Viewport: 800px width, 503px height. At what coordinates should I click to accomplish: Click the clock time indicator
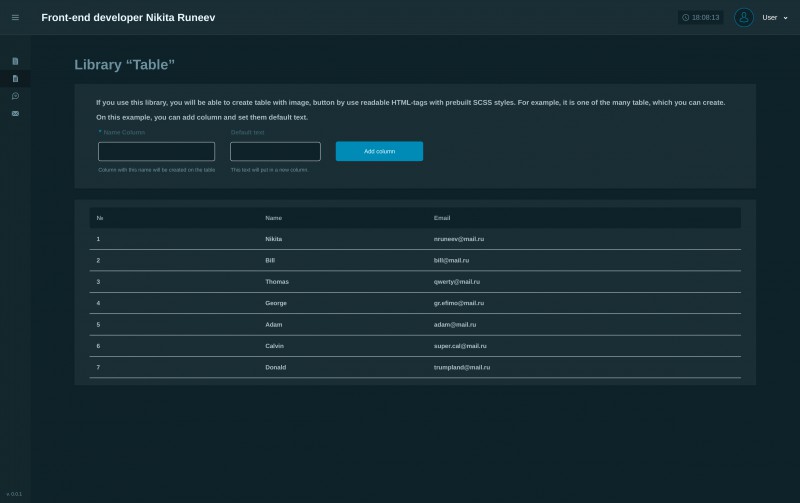701,17
